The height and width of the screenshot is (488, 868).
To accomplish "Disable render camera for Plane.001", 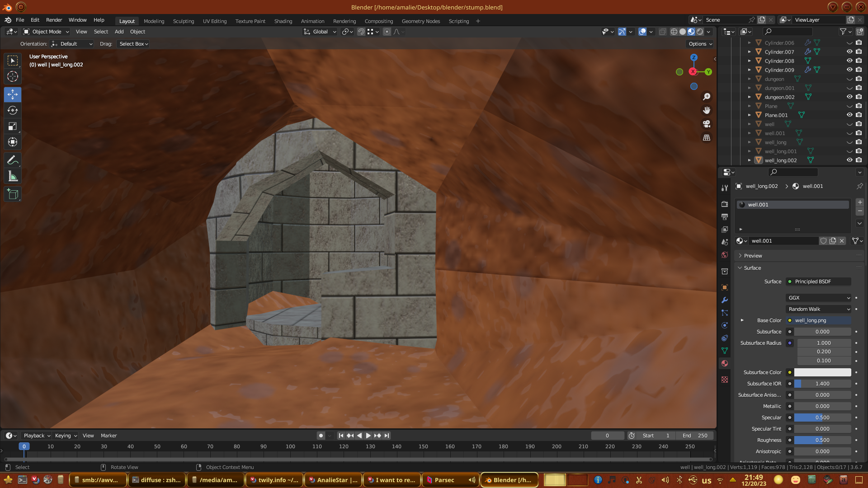I will tap(859, 115).
